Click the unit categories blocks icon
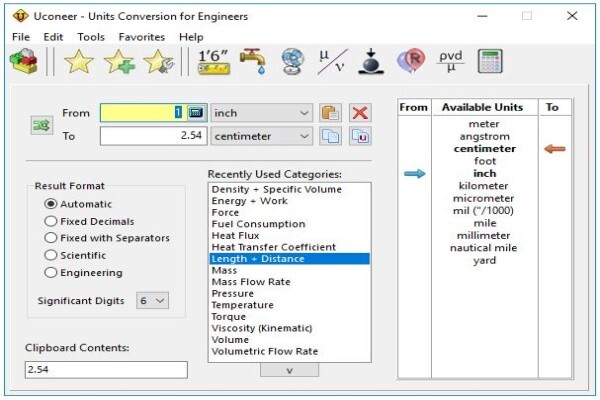 pos(24,61)
